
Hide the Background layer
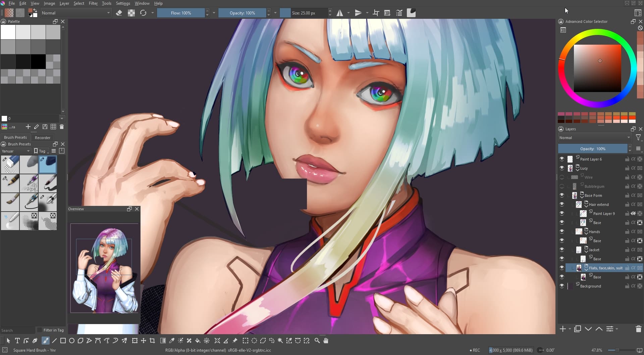coord(562,286)
